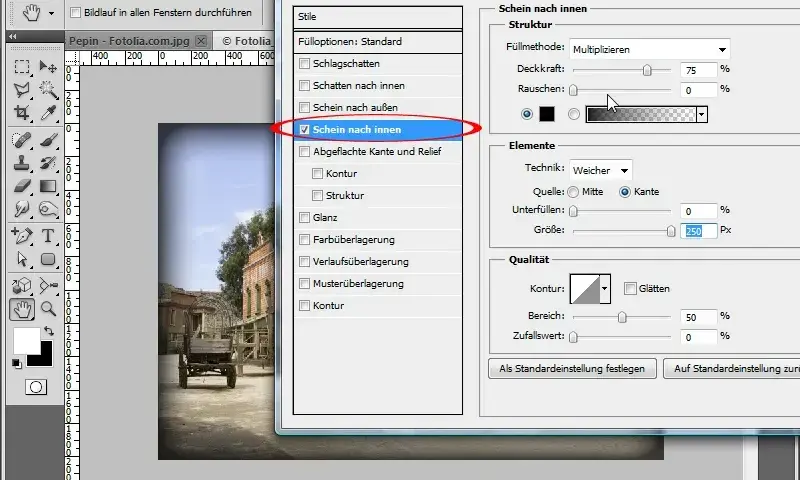The width and height of the screenshot is (800, 480).
Task: Enable Schatten nach innen checkbox
Action: 305,86
